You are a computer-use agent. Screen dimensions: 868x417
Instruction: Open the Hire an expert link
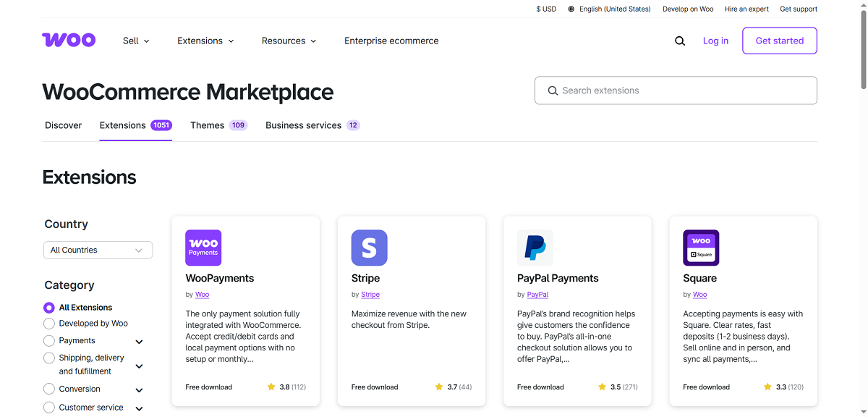tap(746, 9)
